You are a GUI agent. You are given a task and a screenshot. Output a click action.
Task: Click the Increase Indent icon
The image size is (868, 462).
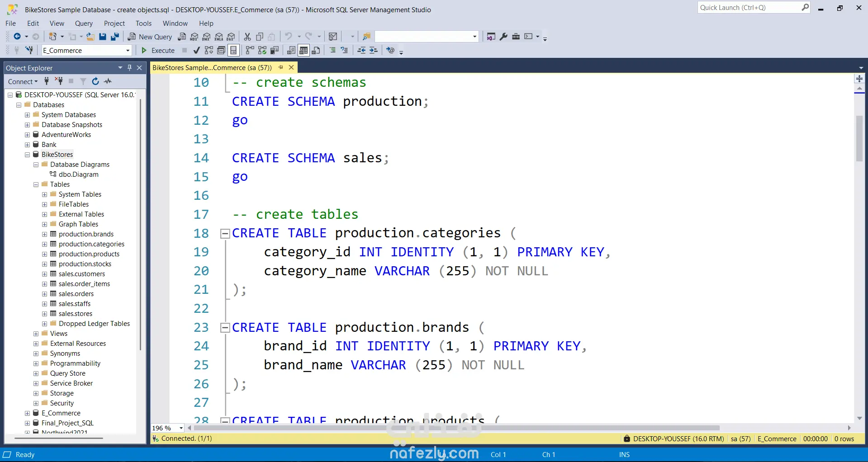click(374, 50)
